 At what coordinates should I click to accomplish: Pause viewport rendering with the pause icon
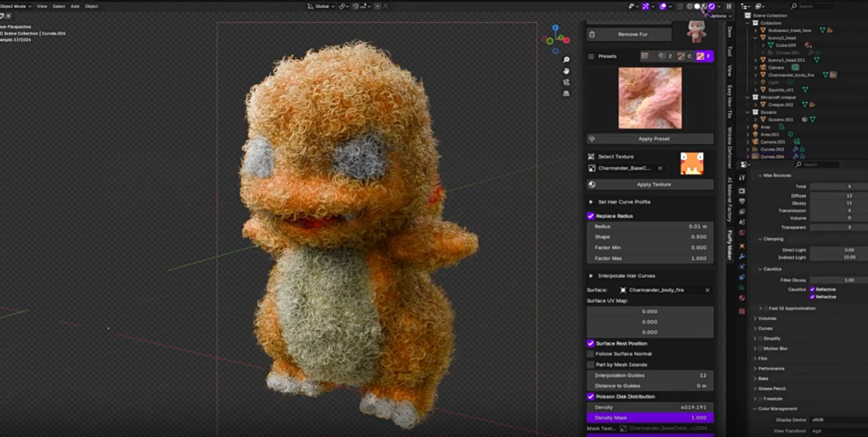click(x=729, y=6)
